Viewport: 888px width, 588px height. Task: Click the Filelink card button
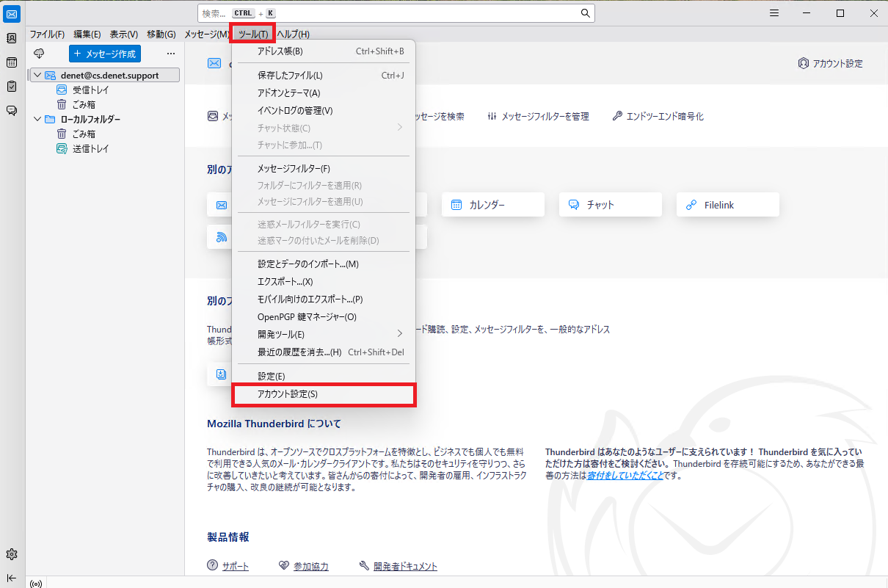point(728,205)
